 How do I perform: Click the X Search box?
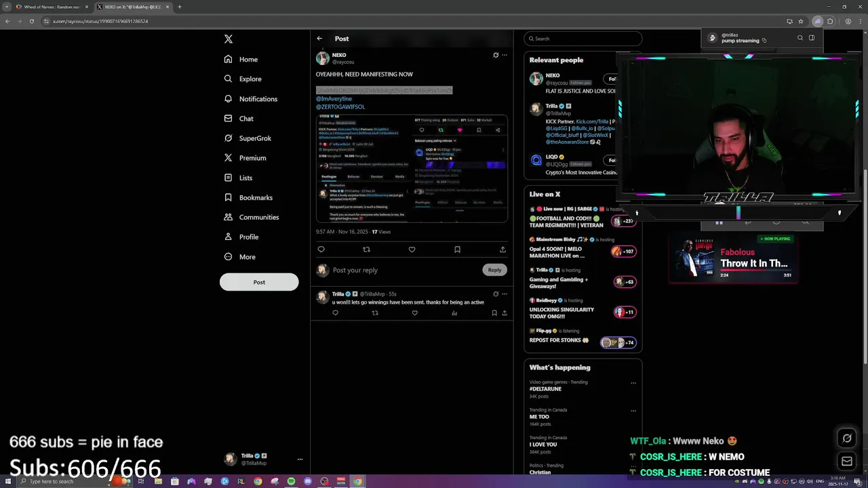point(583,39)
